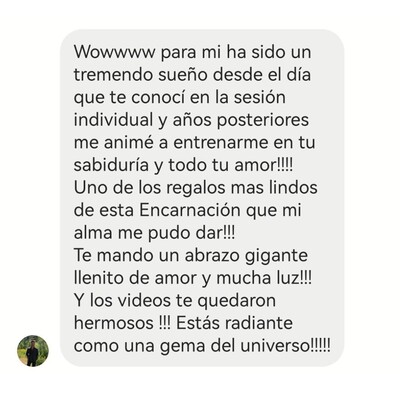Select the word "gigante" in the message
This screenshot has height=400, width=400.
pos(276,256)
